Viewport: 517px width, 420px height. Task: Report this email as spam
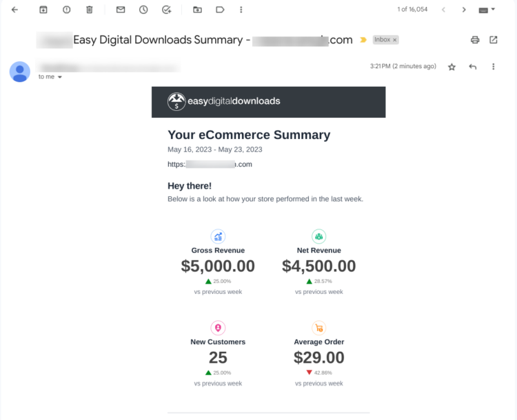(67, 10)
